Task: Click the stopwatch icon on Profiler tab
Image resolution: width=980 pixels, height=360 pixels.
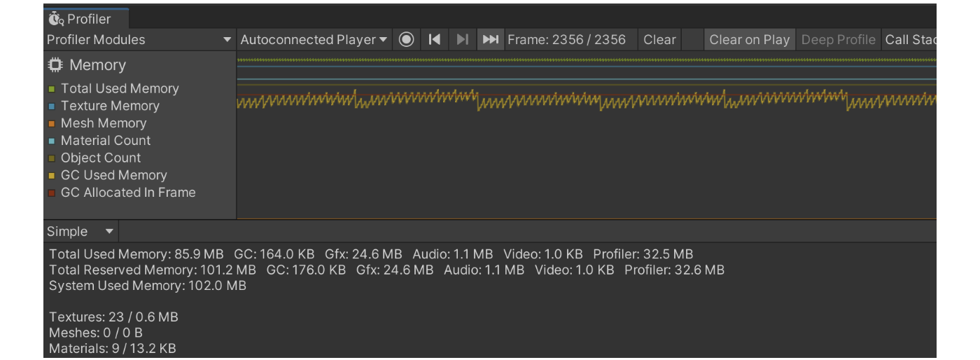Action: (56, 19)
